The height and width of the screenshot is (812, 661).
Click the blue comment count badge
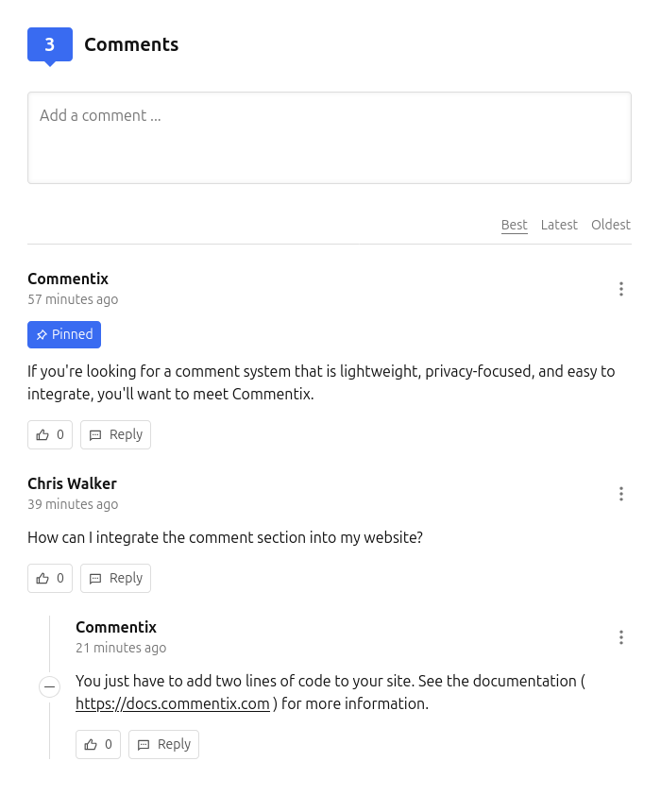50,44
